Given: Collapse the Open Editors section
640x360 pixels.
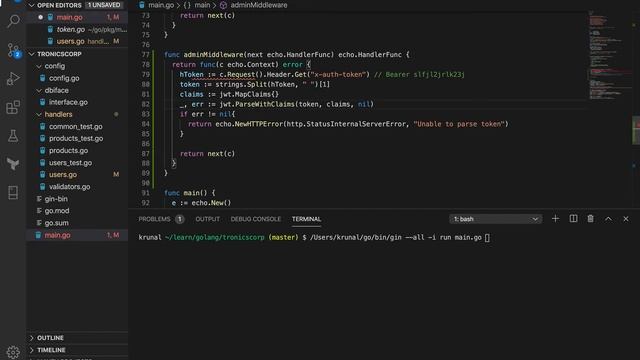Looking at the screenshot, I should tap(32, 5).
